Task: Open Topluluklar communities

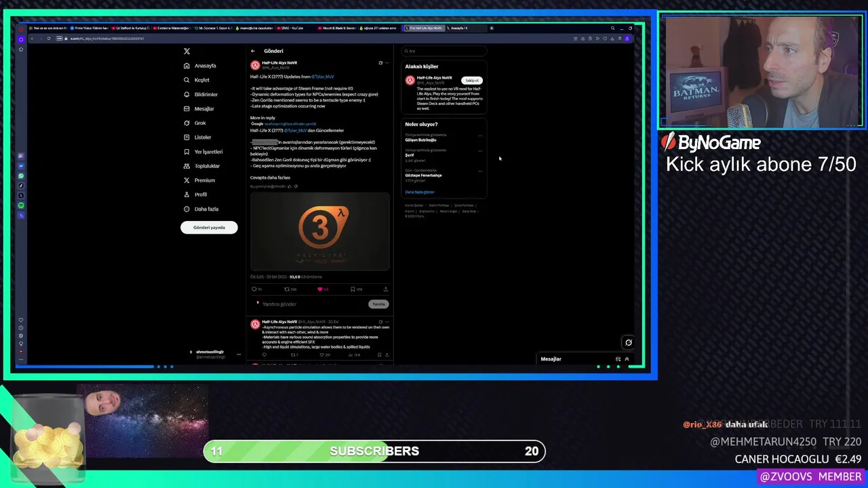Action: point(201,165)
